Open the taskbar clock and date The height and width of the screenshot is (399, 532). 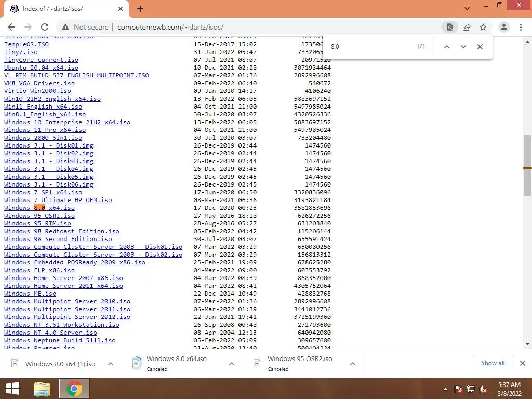(509, 389)
